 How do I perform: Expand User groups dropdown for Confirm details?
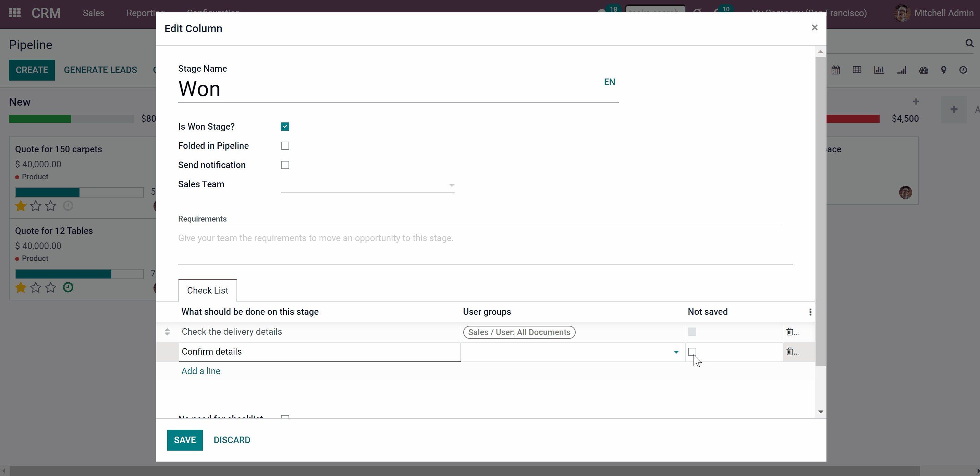coord(676,352)
